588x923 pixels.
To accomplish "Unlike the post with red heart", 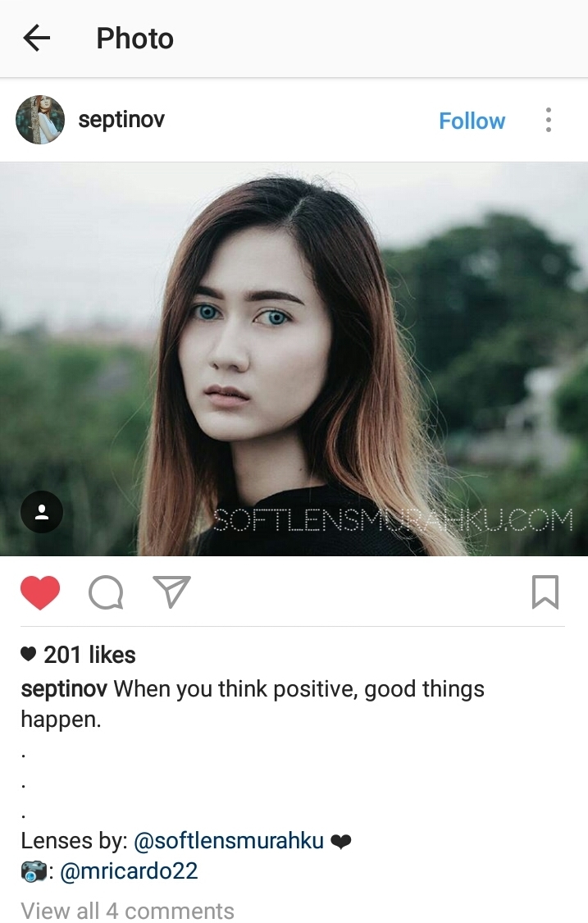I will (x=40, y=592).
